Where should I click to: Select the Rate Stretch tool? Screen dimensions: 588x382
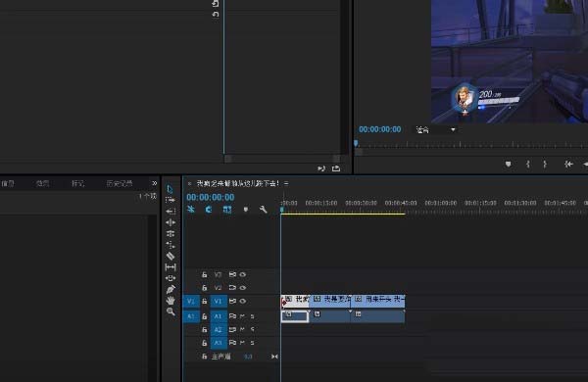(x=171, y=245)
